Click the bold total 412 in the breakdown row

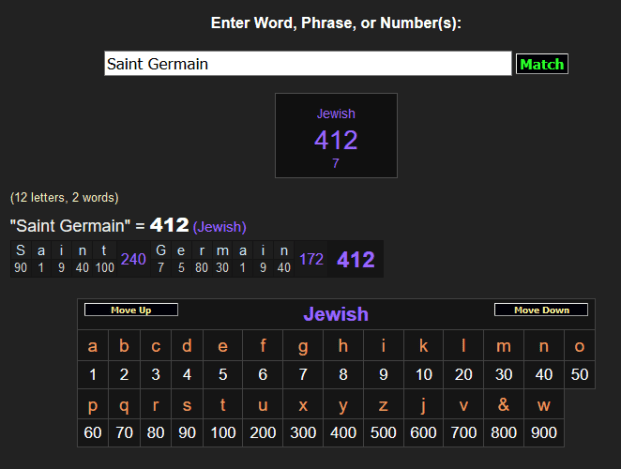point(356,260)
